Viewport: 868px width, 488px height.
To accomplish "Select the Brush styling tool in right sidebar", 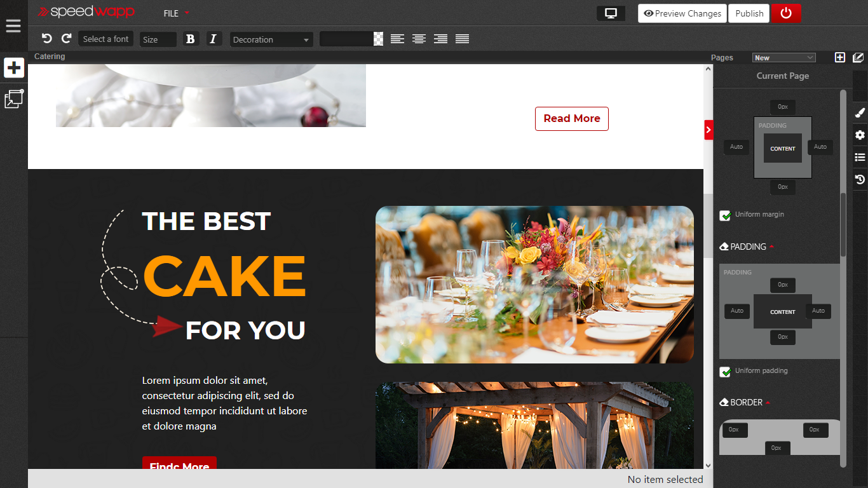I will [860, 112].
